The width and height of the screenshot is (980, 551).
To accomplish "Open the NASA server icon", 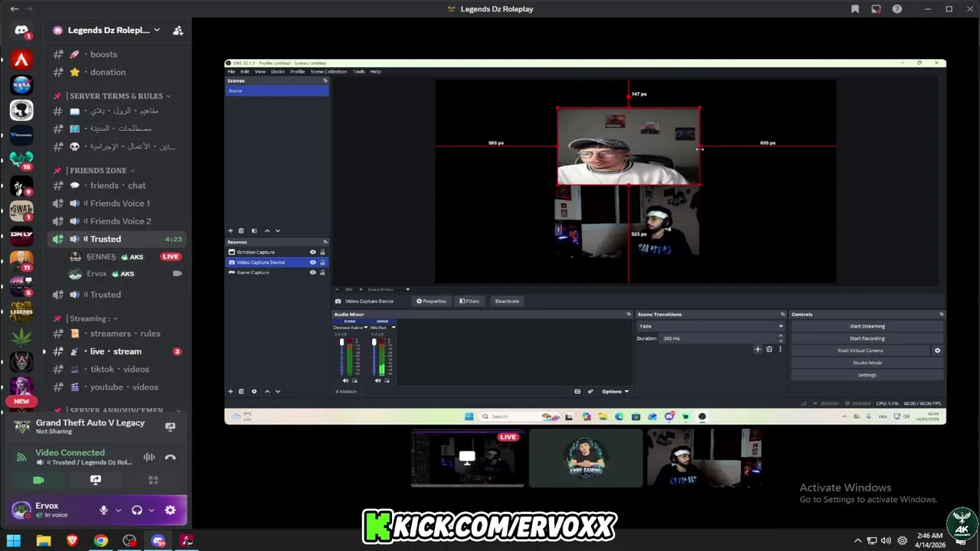I will (21, 85).
